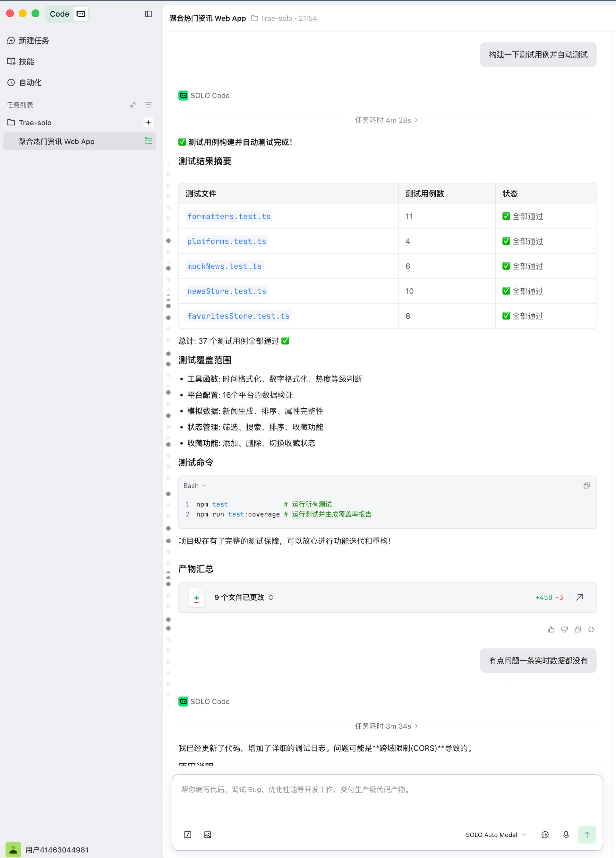The width and height of the screenshot is (616, 858).
Task: Click the thumbs down feedback icon
Action: (564, 629)
